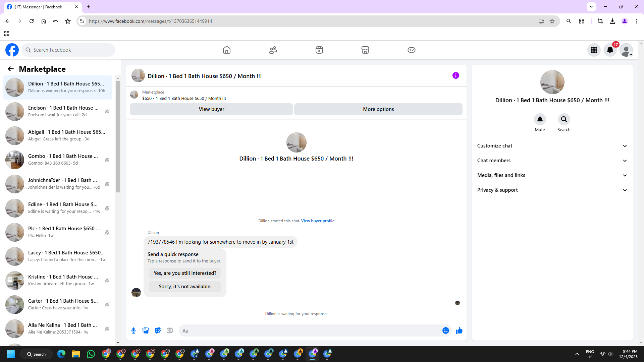The height and width of the screenshot is (362, 644).
Task: Expand Media, files and links
Action: (x=552, y=175)
